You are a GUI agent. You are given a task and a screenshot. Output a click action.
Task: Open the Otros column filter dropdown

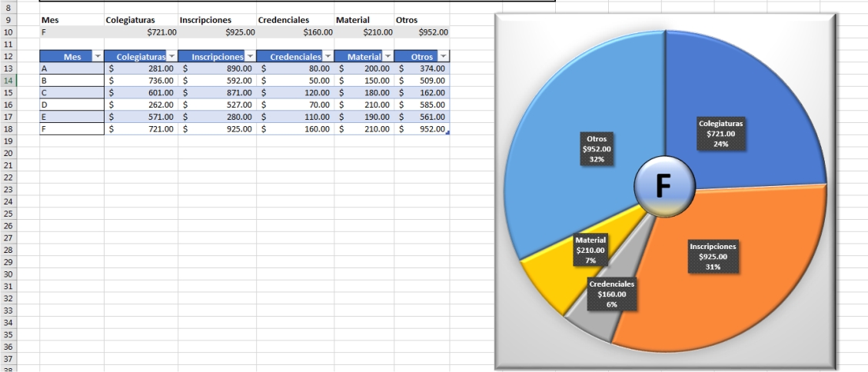click(442, 56)
